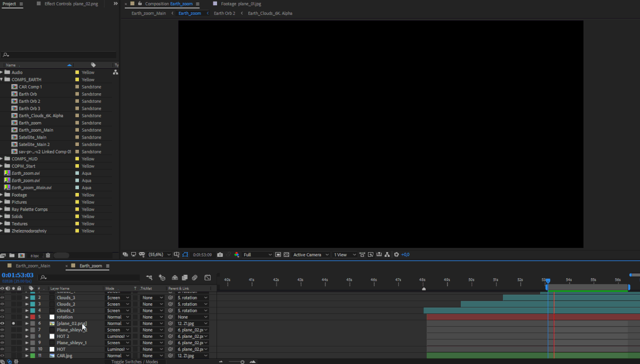Open the viewer magnification dropdown (55,6%)

tap(159, 255)
